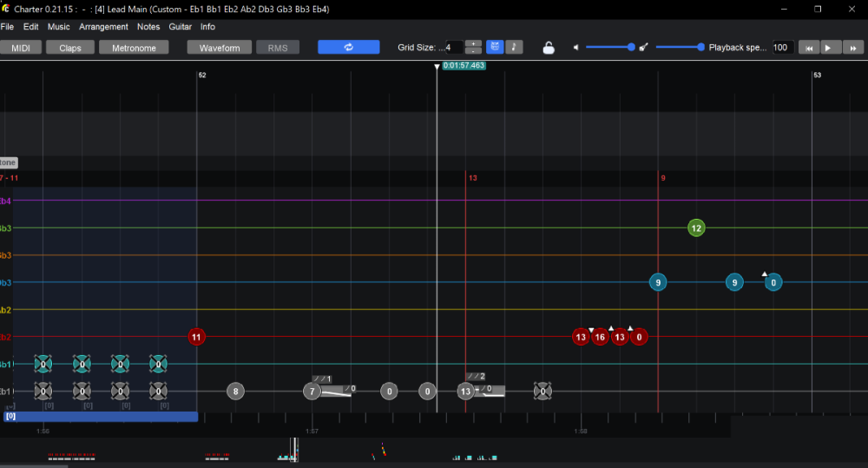868x468 pixels.
Task: Select the music note grid mode icon
Action: pos(515,47)
